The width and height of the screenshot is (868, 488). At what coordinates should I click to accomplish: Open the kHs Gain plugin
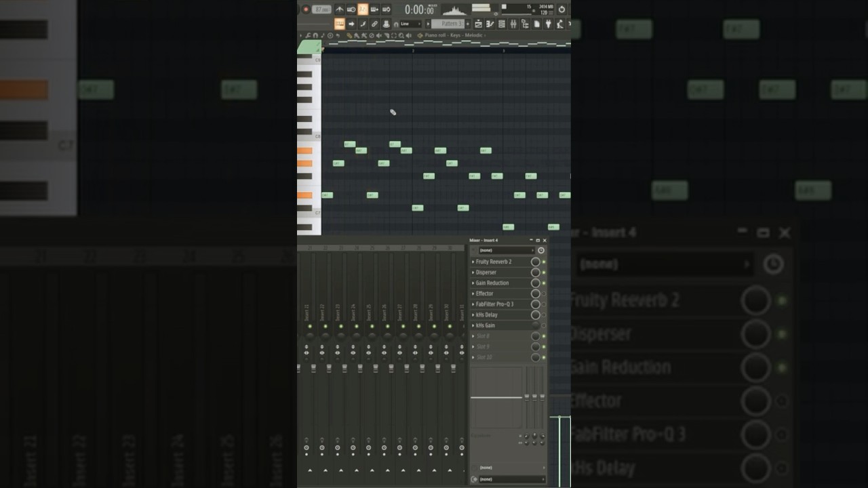(x=486, y=325)
